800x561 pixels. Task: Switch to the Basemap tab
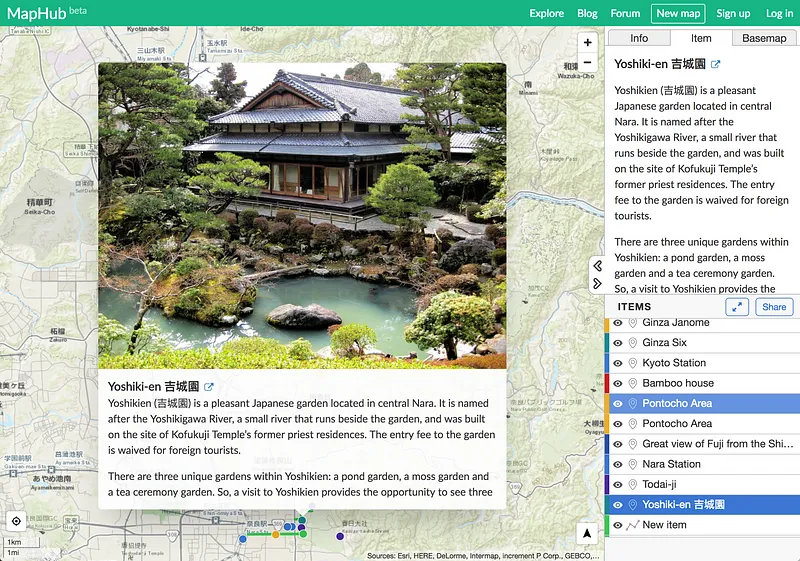click(x=764, y=38)
